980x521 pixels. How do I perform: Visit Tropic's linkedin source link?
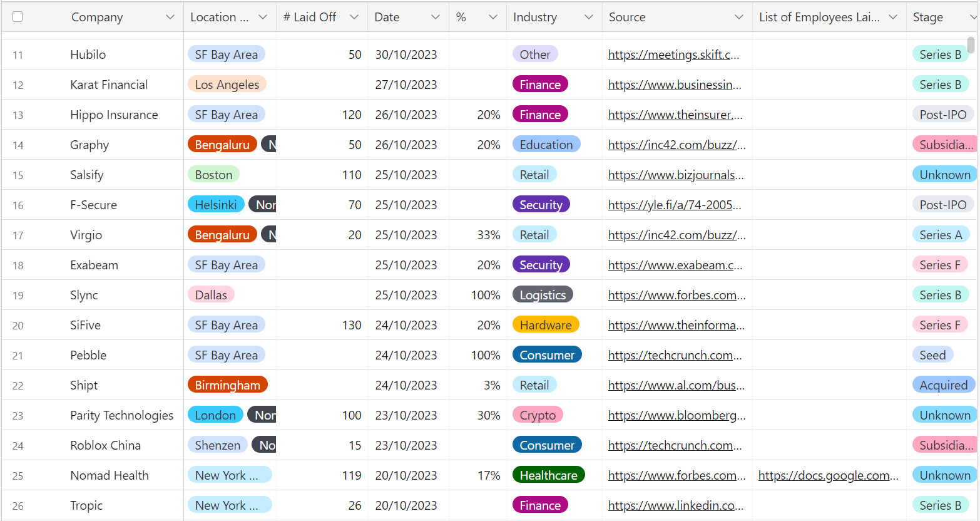(x=676, y=505)
